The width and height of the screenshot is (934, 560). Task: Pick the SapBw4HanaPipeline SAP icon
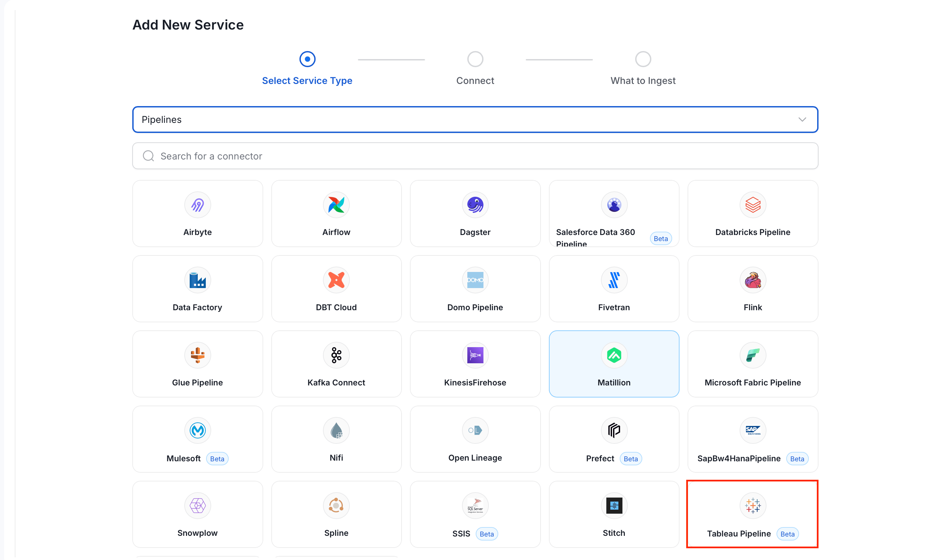coord(753,430)
